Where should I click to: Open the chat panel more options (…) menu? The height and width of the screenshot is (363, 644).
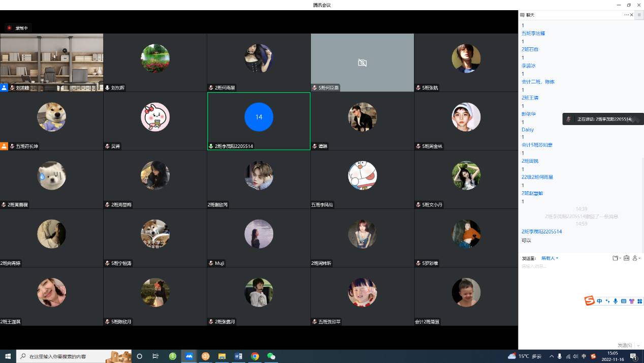click(627, 15)
